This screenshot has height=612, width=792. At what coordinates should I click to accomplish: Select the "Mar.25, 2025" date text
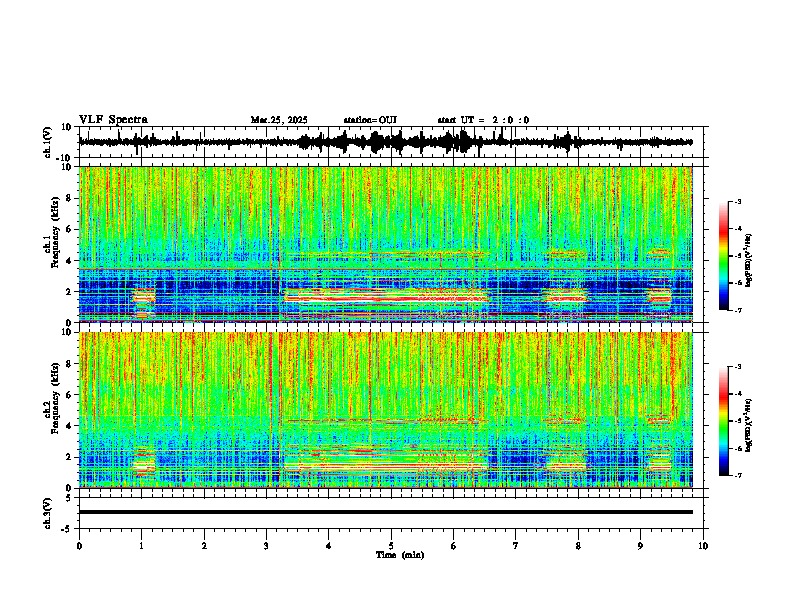click(x=279, y=120)
